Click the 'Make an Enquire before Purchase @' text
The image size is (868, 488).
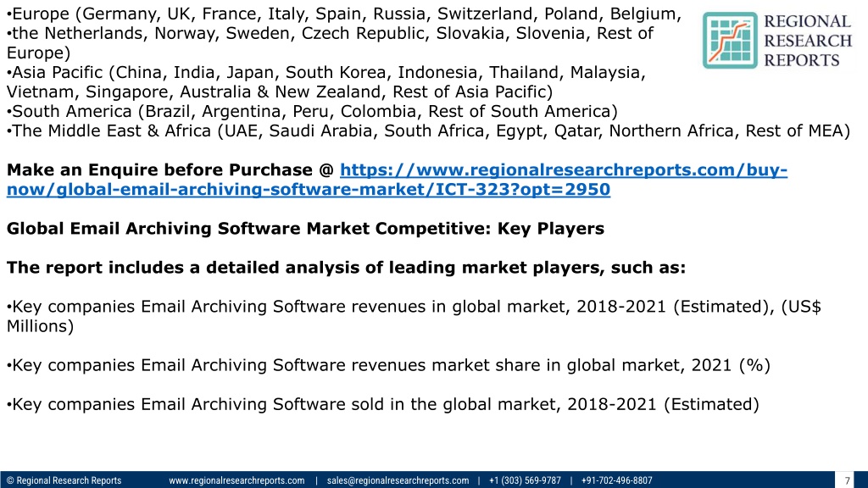point(170,169)
